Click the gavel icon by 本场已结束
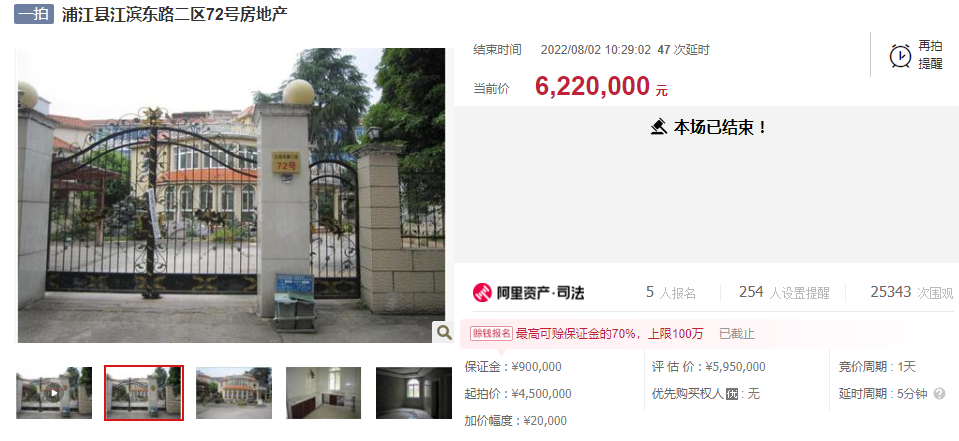959x441 pixels. coord(658,127)
